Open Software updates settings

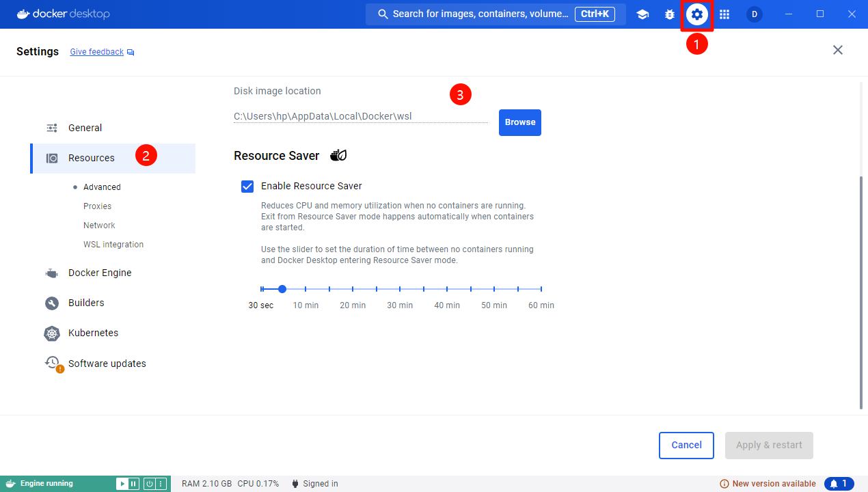pos(113,364)
